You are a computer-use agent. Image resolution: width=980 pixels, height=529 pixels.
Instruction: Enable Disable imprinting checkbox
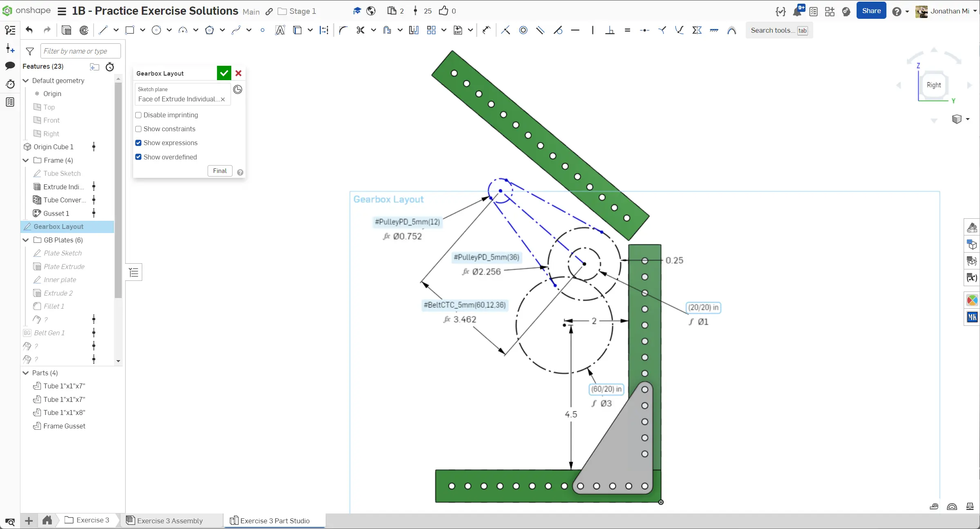139,115
